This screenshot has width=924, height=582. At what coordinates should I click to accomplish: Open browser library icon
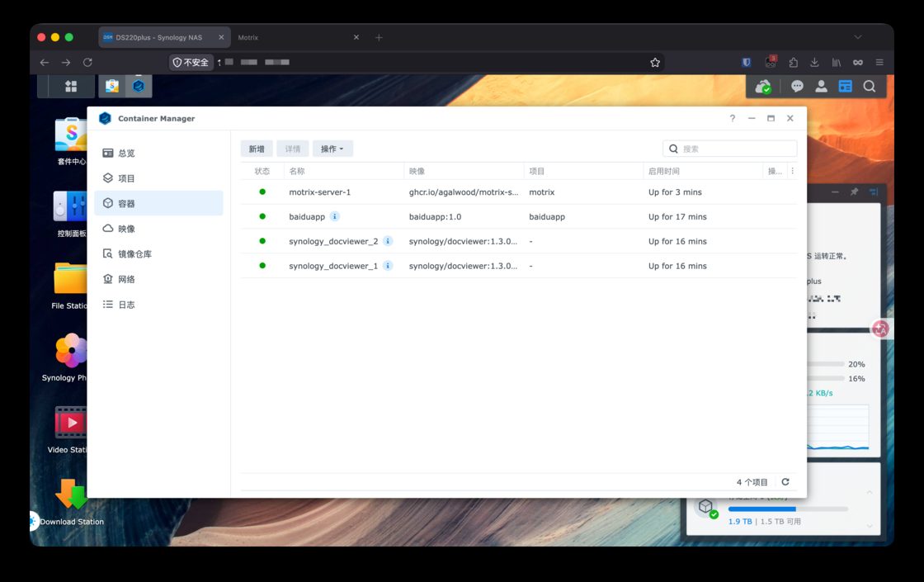837,62
